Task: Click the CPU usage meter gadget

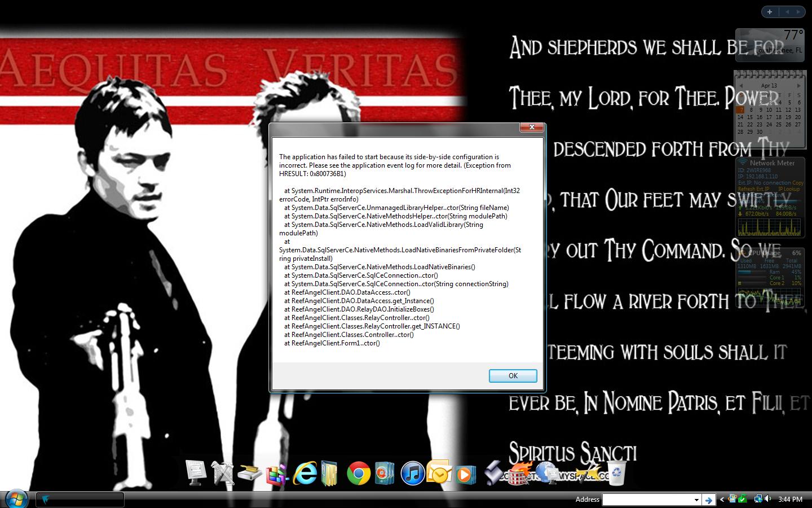Action: tap(770, 278)
